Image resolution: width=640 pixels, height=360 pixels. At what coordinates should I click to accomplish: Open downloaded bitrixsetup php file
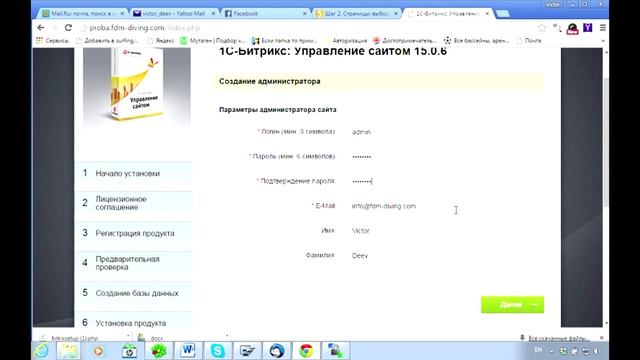coord(75,338)
